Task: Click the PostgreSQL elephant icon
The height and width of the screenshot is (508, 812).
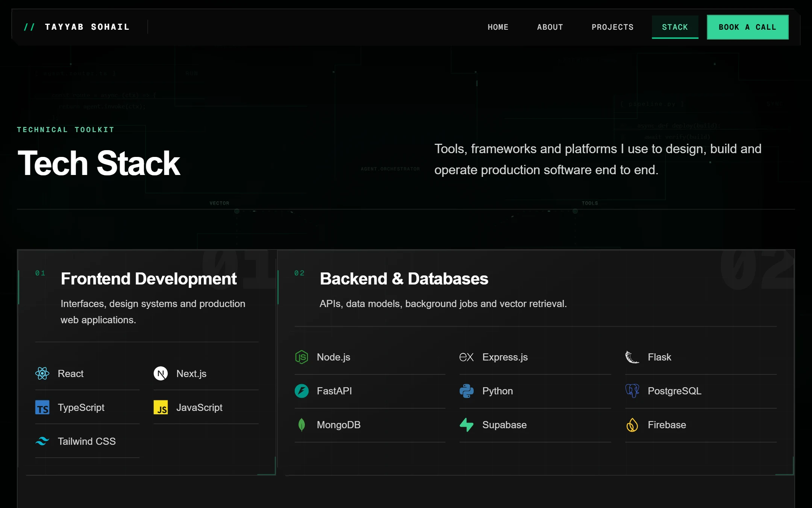Action: (632, 391)
